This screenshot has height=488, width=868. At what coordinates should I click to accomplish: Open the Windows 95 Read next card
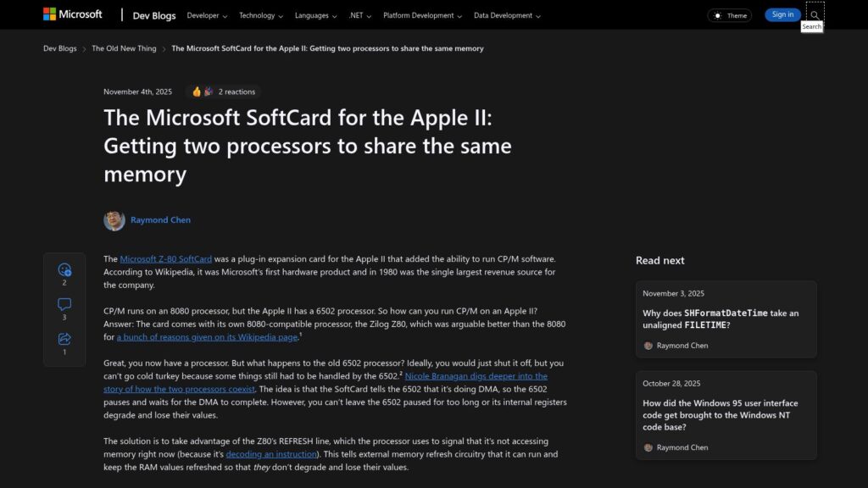(726, 415)
